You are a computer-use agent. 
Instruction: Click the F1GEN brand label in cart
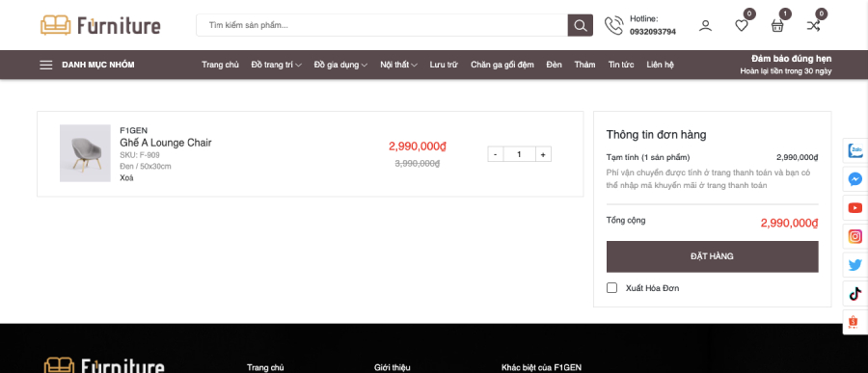(x=133, y=131)
